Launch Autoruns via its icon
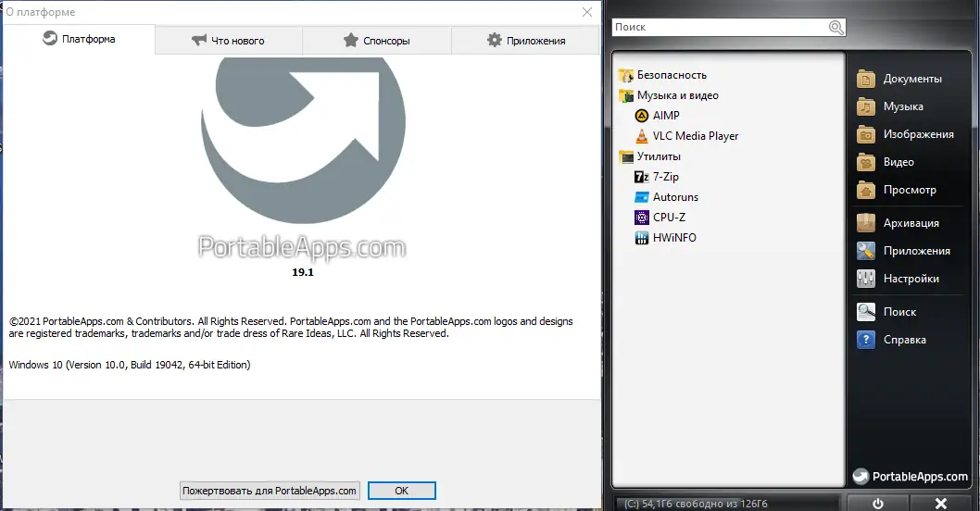980x511 pixels. coord(641,197)
